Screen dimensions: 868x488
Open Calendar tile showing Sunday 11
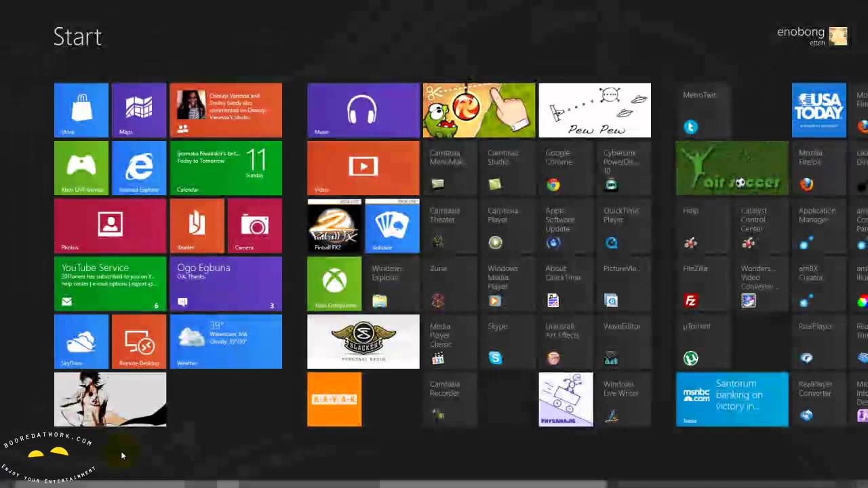(226, 168)
